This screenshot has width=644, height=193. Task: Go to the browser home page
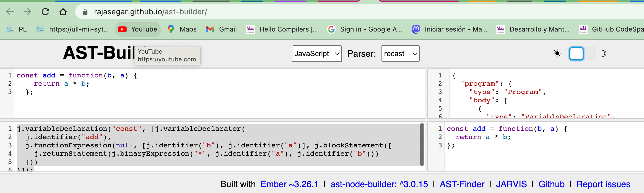pyautogui.click(x=63, y=12)
